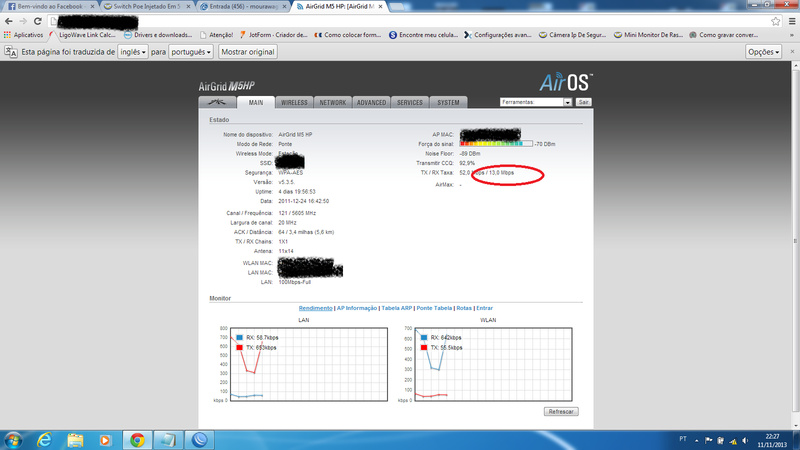Screen dimensions: 800x450
Task: Select the MAIN tab in AirOS
Action: (256, 102)
